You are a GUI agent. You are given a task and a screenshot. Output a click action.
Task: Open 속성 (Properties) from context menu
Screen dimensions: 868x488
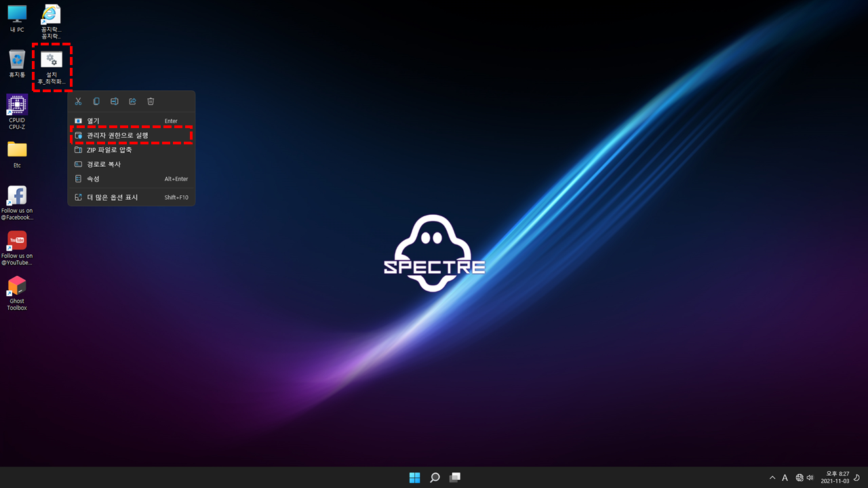pos(132,179)
